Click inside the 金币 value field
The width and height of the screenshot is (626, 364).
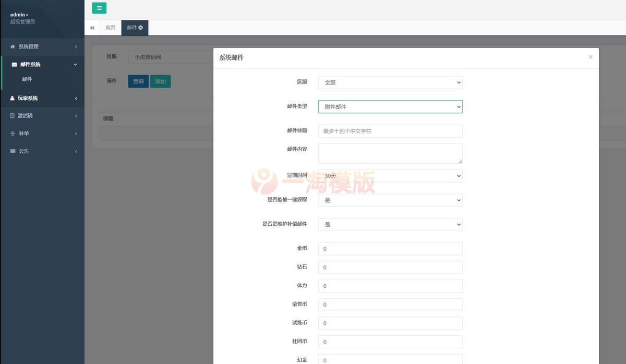pos(390,249)
